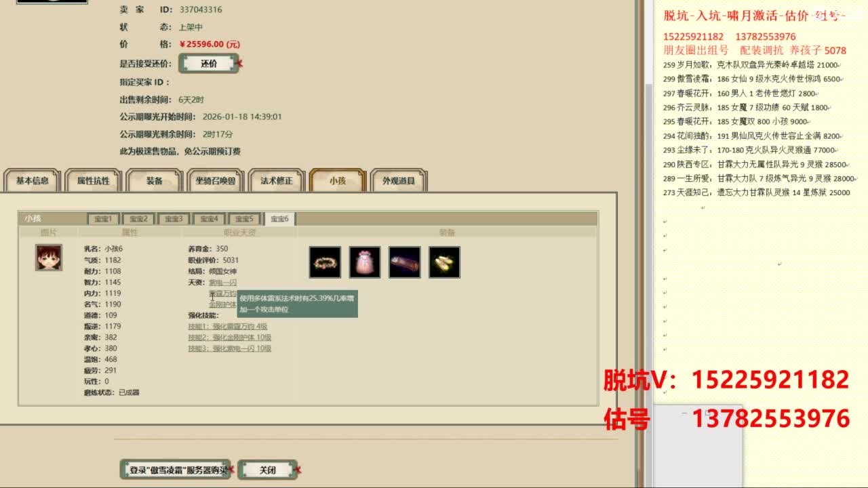
Task: Click the pink dress equipment icon
Action: (x=365, y=262)
